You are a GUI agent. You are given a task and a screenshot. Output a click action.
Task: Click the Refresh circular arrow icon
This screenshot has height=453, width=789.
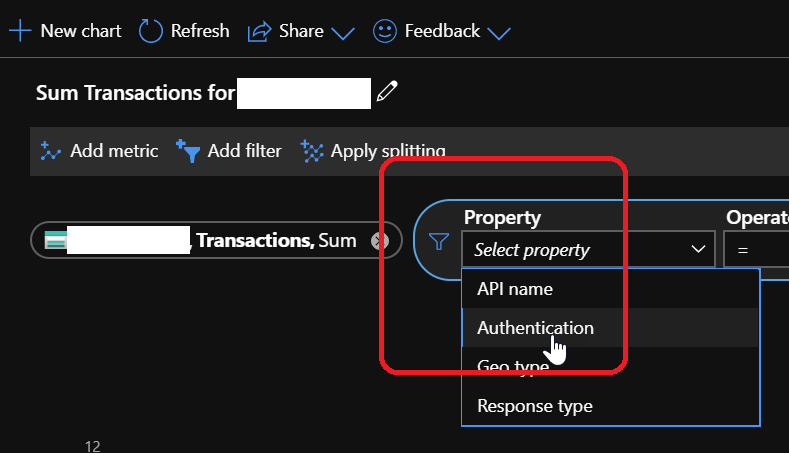(x=150, y=31)
